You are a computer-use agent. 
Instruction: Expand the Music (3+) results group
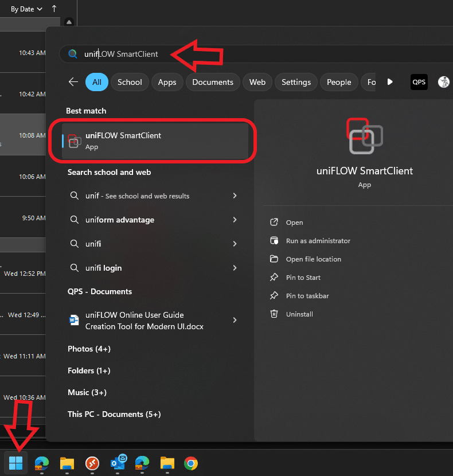(x=87, y=392)
